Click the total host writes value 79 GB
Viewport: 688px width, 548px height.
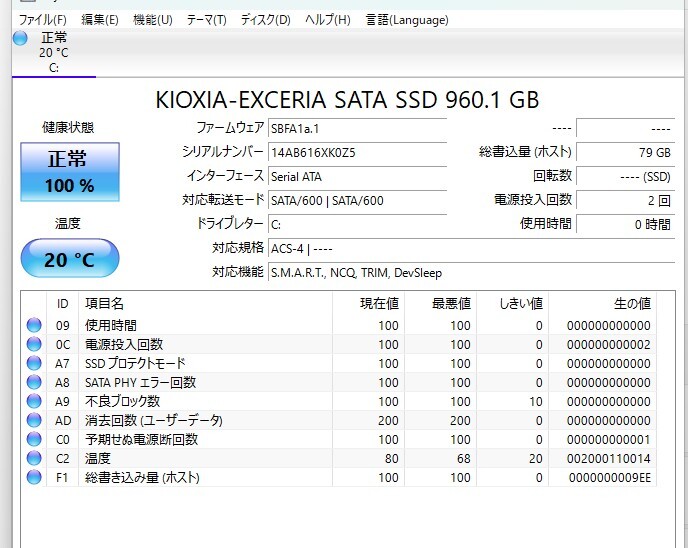click(x=625, y=153)
